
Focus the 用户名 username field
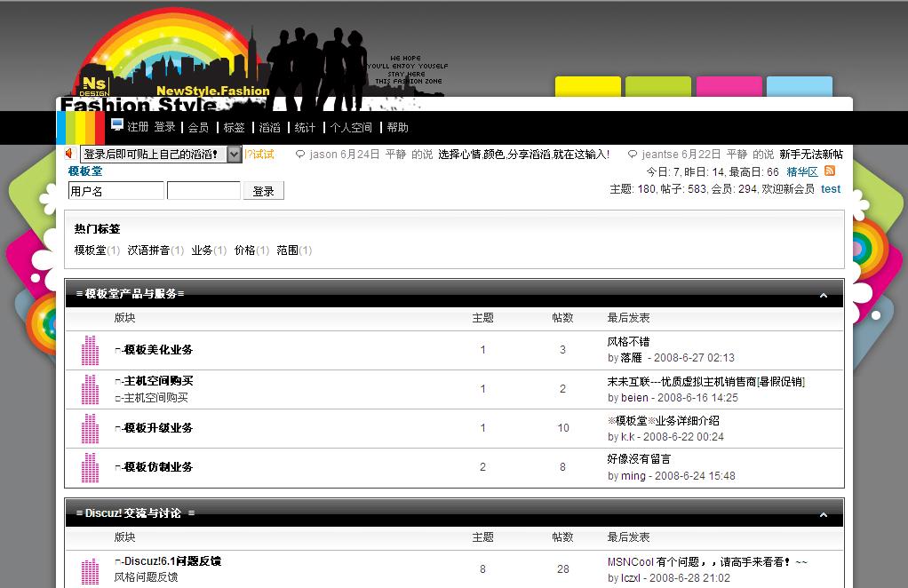tap(115, 191)
